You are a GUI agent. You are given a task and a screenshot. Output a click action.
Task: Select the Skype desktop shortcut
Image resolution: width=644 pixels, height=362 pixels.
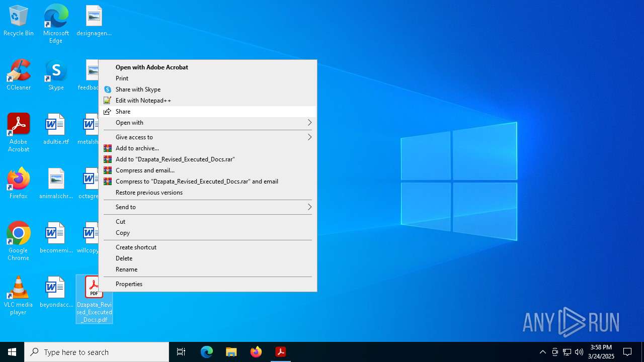pyautogui.click(x=56, y=75)
